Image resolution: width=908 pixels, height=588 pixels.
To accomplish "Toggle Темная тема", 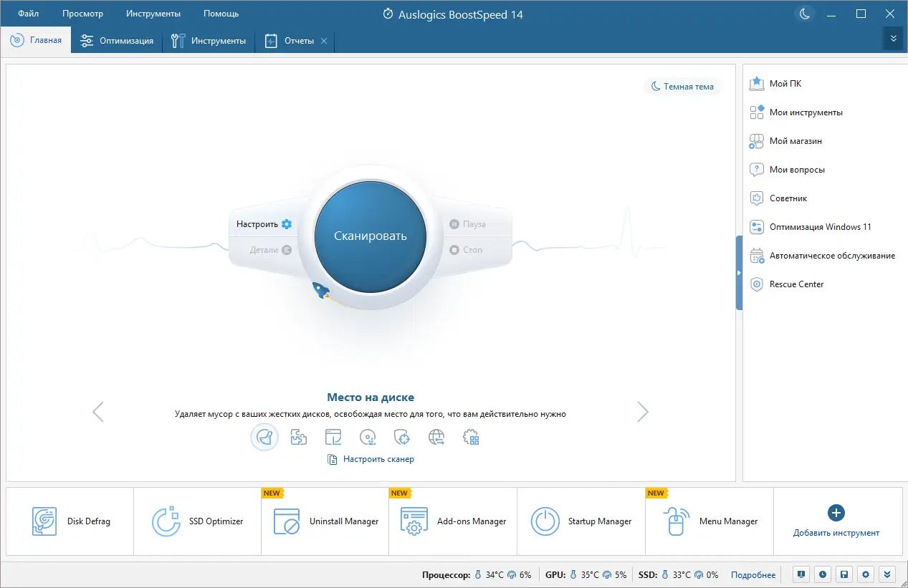I will click(x=682, y=87).
